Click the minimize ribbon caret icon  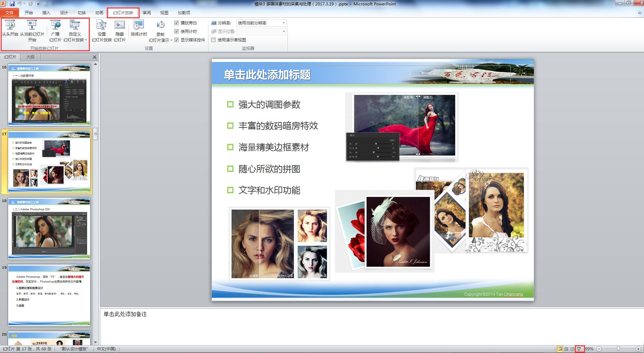[x=640, y=13]
